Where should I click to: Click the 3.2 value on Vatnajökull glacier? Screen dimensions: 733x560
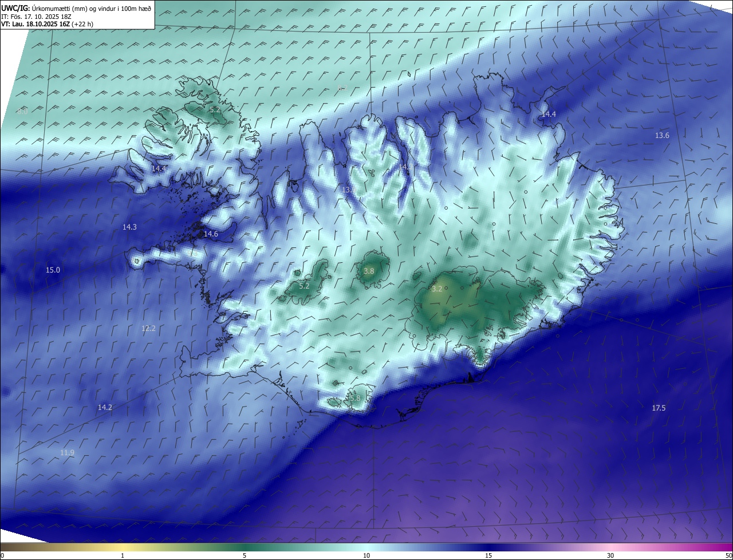436,289
